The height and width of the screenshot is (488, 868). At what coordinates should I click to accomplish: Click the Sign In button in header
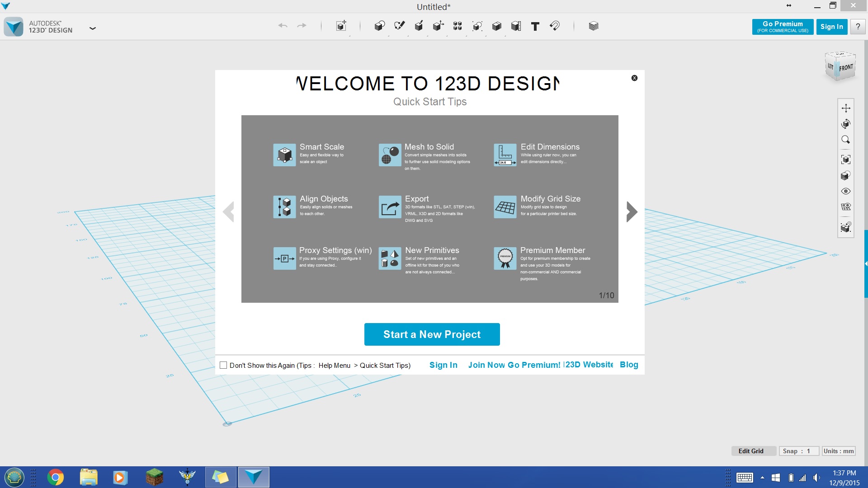point(832,27)
